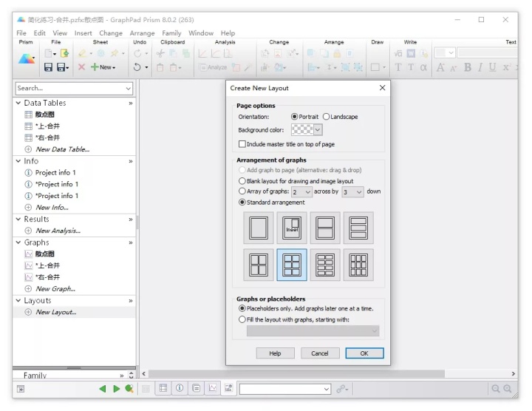Viewport: 532px width, 411px height.
Task: Click the save floppy disk icon
Action: tap(48, 67)
